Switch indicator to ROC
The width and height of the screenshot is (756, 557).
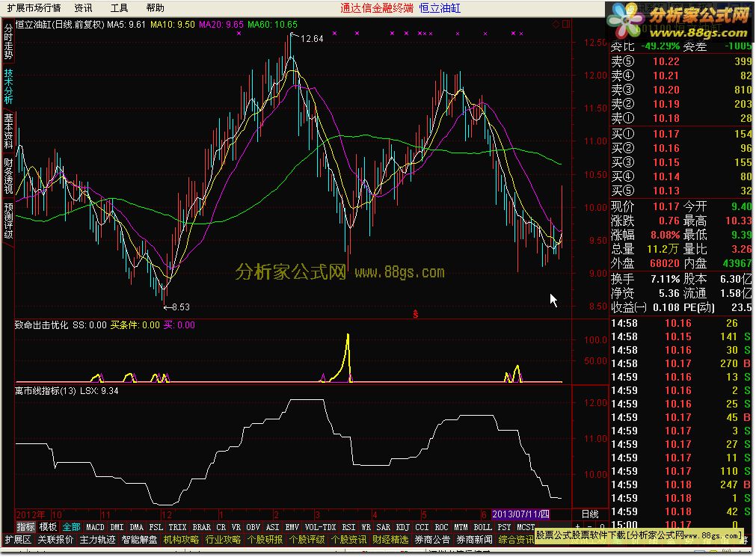point(441,527)
